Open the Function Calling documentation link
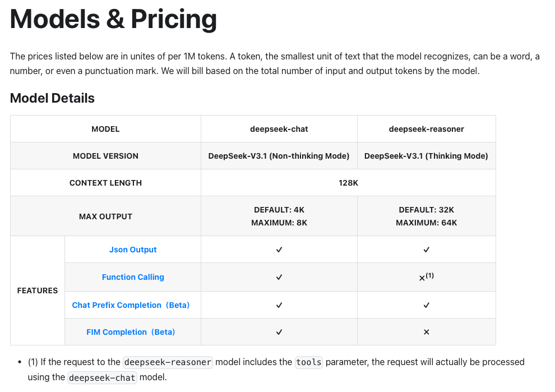The image size is (555, 392). (133, 277)
